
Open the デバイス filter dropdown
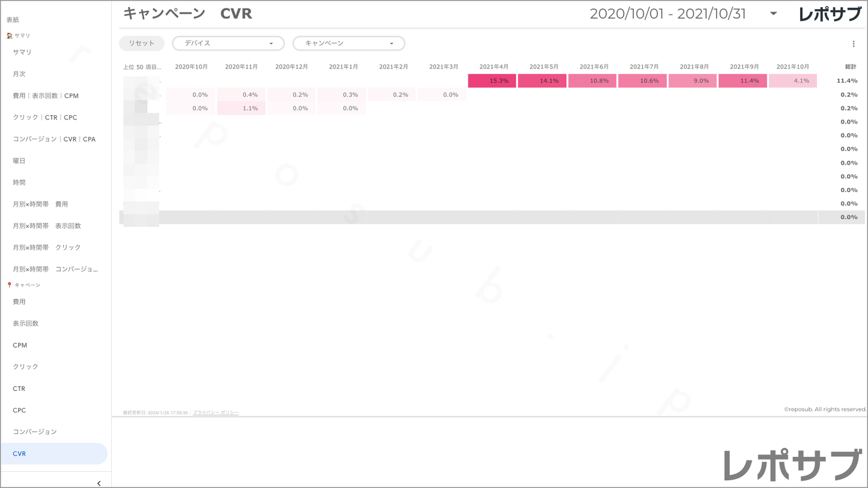(x=228, y=43)
